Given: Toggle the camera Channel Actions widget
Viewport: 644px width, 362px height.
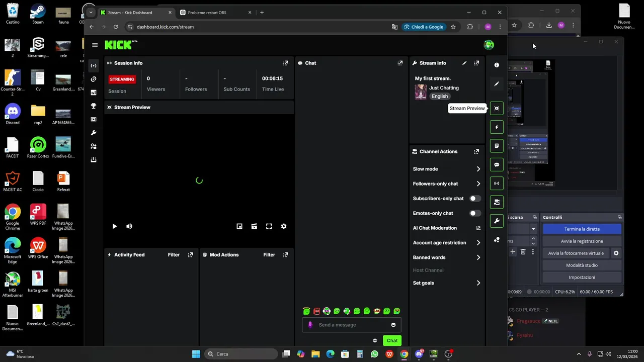Looking at the screenshot, I should pyautogui.click(x=497, y=202).
